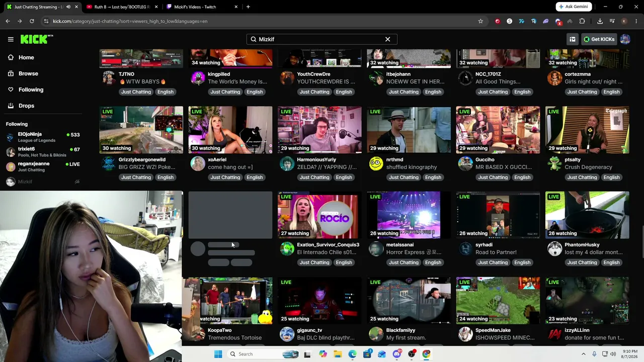Open xoAeriel's live stream thumbnail
The height and width of the screenshot is (362, 644).
click(230, 130)
